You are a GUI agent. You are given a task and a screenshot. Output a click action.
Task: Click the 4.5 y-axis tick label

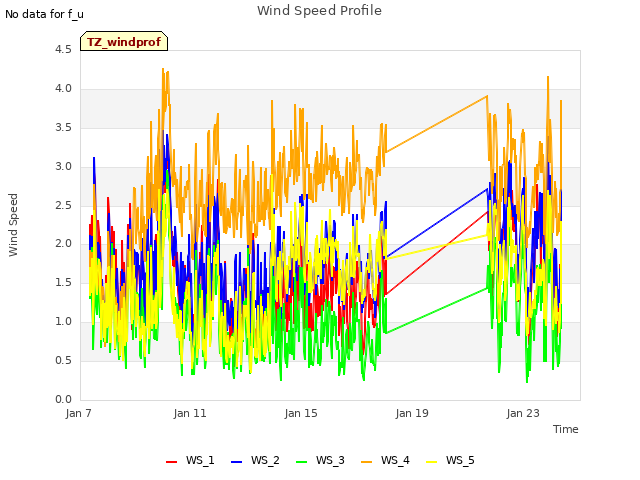coord(63,49)
